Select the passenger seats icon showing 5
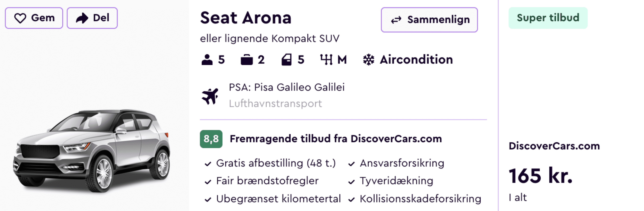644x211 pixels. click(207, 59)
